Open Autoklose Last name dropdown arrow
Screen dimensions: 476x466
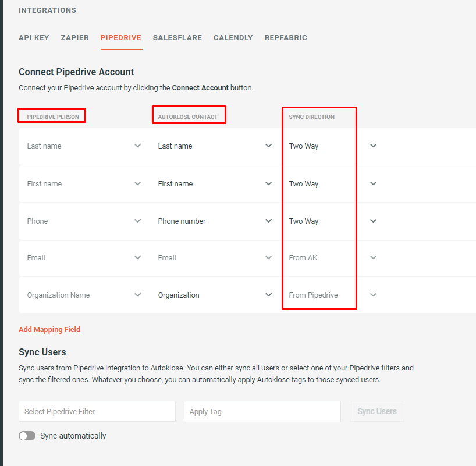tap(268, 146)
